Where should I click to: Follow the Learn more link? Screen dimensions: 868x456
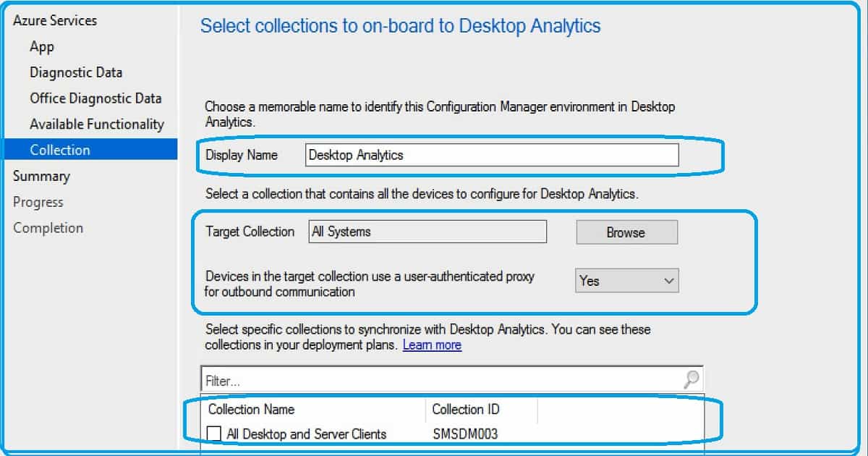tap(432, 345)
